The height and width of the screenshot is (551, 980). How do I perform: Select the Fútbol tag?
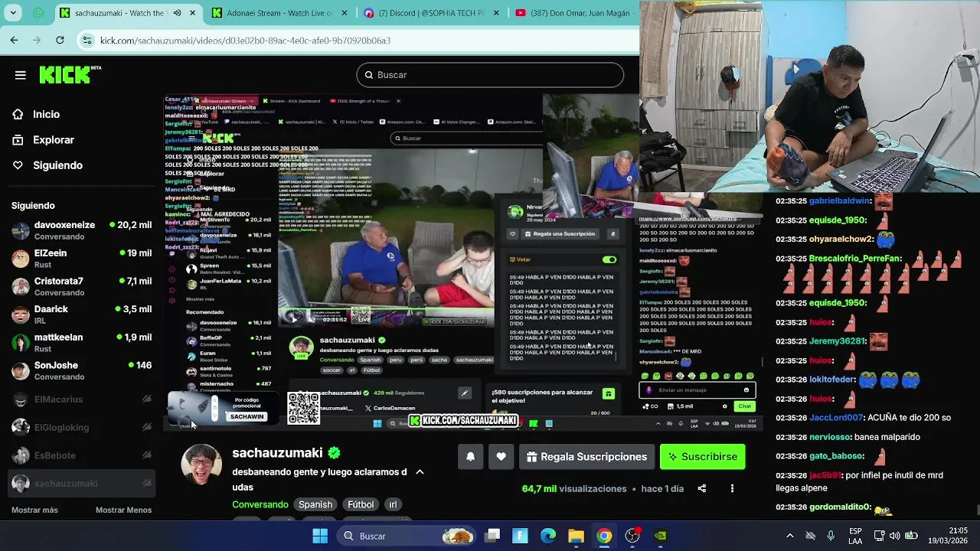point(361,504)
